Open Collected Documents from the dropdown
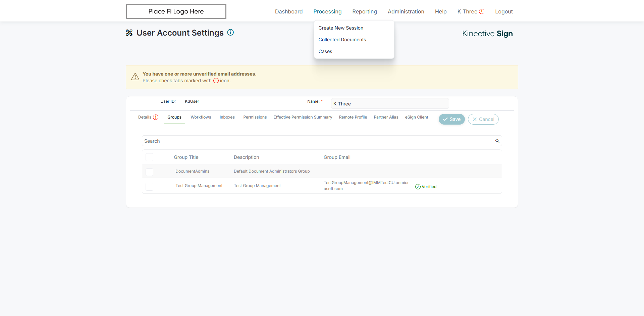This screenshot has width=644, height=316. [342, 40]
